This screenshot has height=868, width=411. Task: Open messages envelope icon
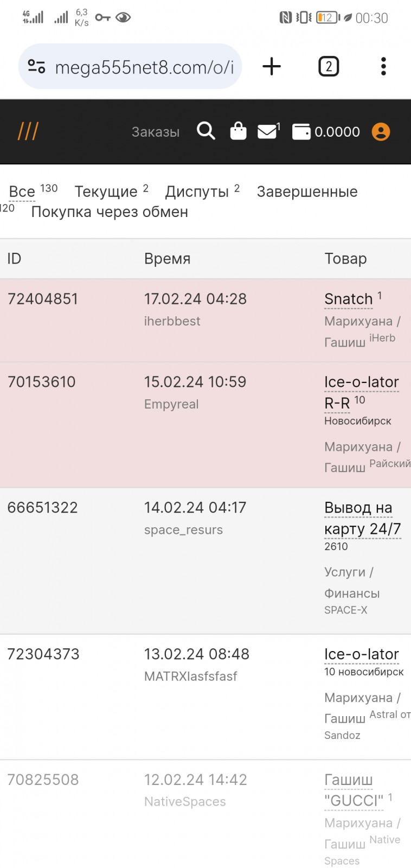coord(267,131)
